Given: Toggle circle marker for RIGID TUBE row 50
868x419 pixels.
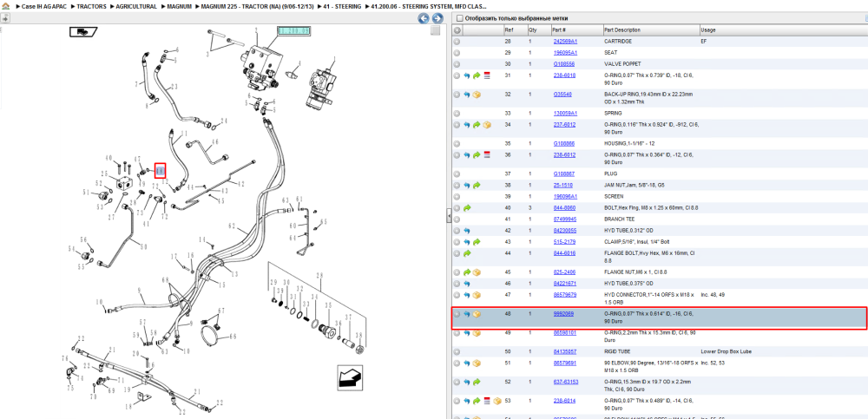Looking at the screenshot, I should [457, 351].
